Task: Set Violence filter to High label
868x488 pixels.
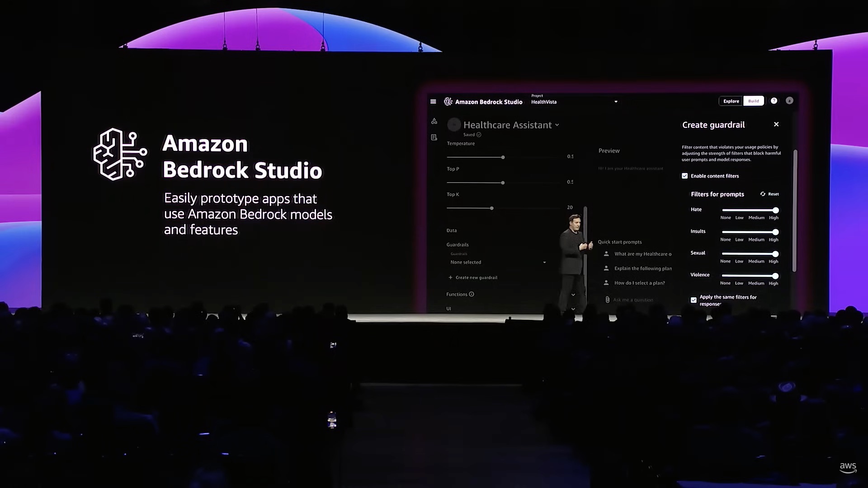Action: point(774,283)
